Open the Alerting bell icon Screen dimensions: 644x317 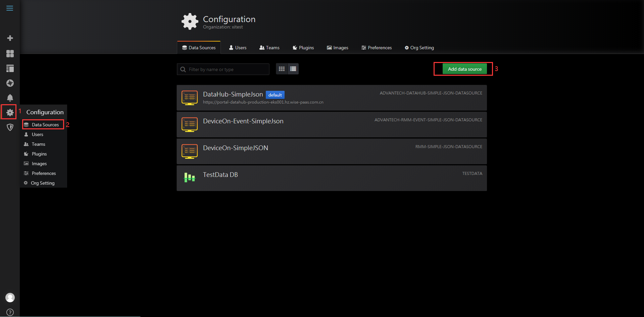[10, 98]
